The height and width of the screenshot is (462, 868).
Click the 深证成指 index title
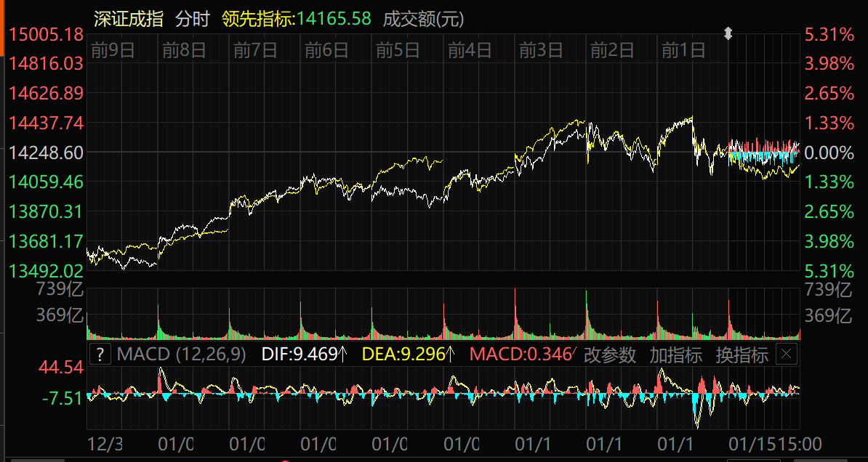coord(129,20)
